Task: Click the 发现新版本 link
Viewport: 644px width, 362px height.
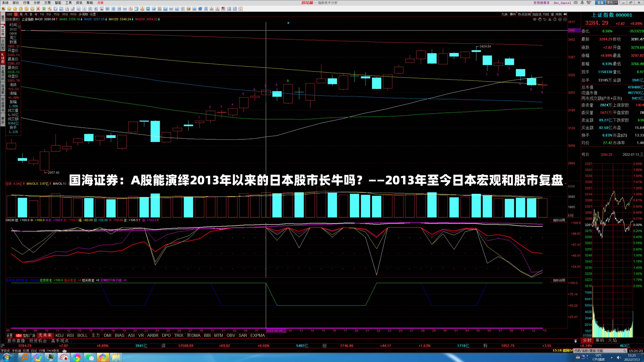Action: (x=541, y=3)
